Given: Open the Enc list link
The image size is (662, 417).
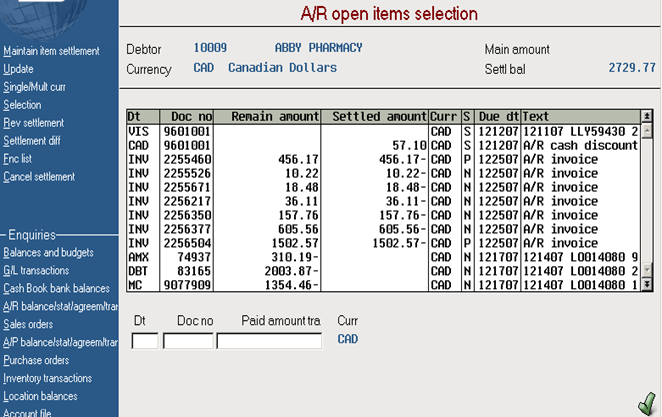Looking at the screenshot, I should click(17, 159).
